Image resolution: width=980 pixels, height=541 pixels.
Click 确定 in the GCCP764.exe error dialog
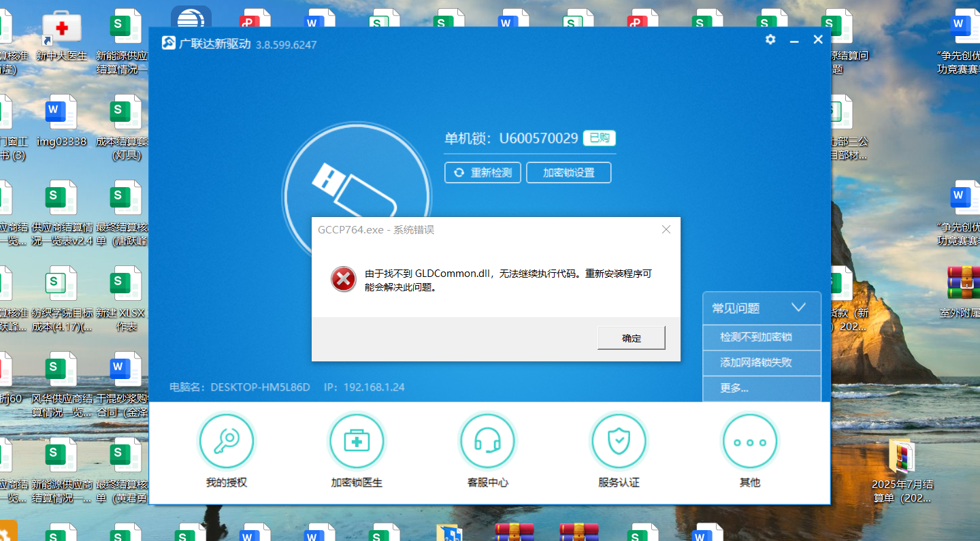coord(631,338)
